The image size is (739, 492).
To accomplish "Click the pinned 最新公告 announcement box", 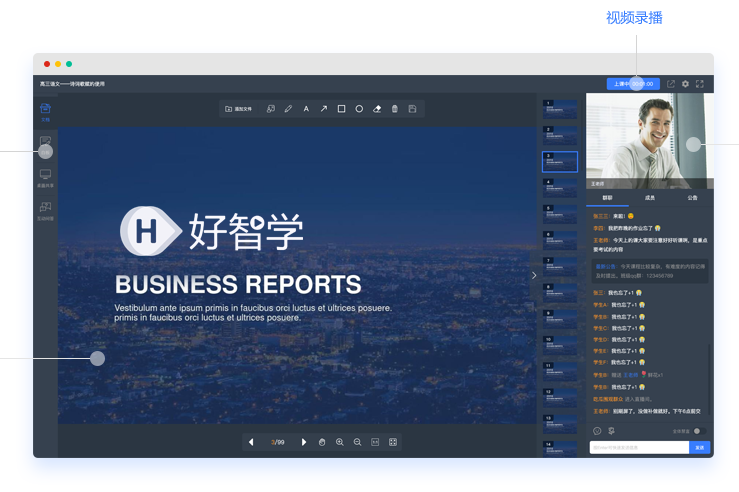I will point(650,271).
